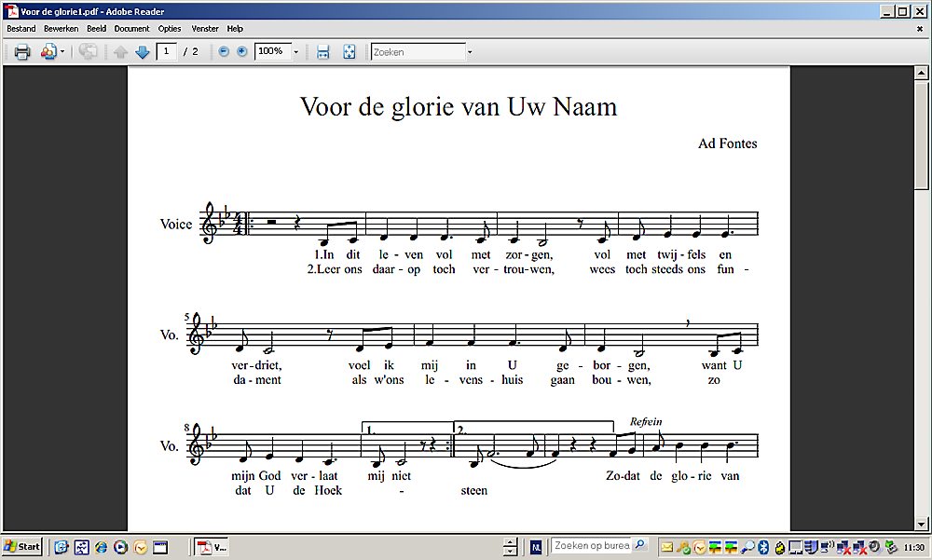Viewport: 932px width, 560px height.
Task: Expand the 100% zoom level dropdown
Action: click(296, 52)
